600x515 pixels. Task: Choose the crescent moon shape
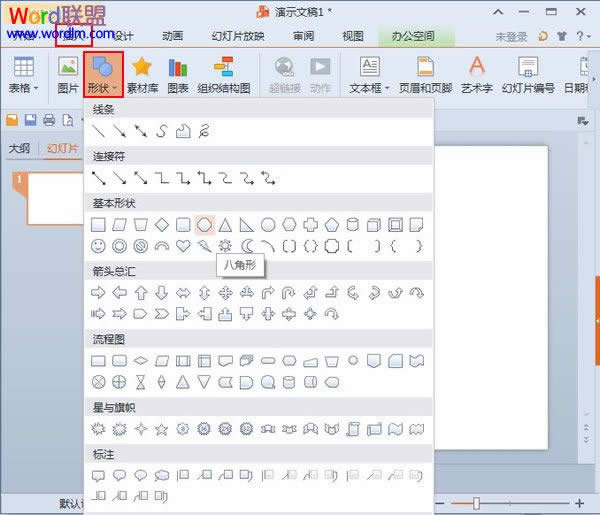[x=246, y=246]
